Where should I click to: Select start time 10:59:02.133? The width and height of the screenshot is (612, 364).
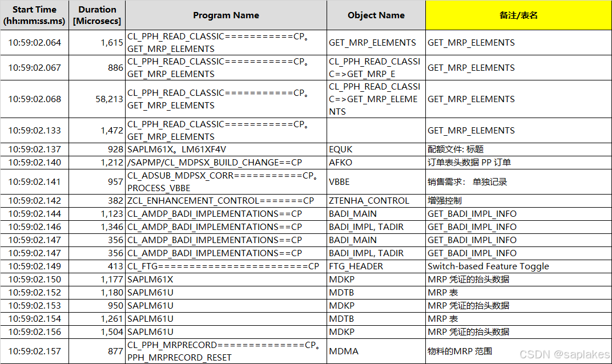[34, 130]
